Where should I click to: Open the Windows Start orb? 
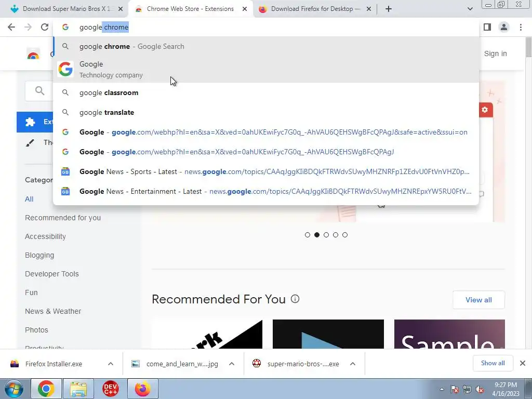coord(14,389)
